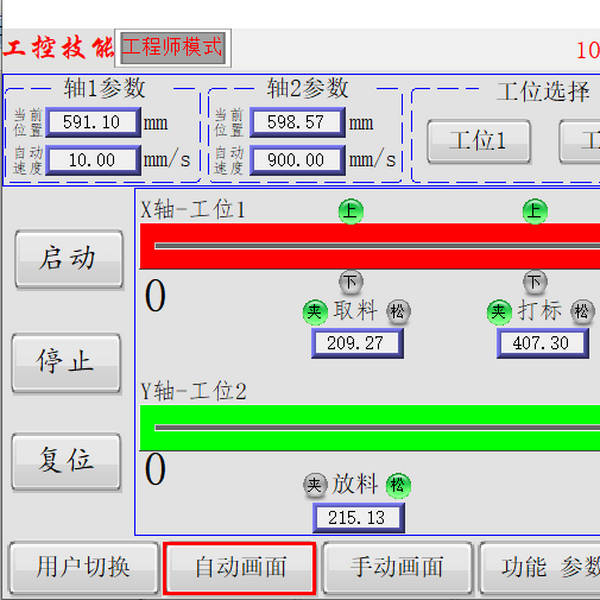Toggle the green 夹 clamp for 取料
Image resolution: width=600 pixels, height=600 pixels.
(x=315, y=312)
